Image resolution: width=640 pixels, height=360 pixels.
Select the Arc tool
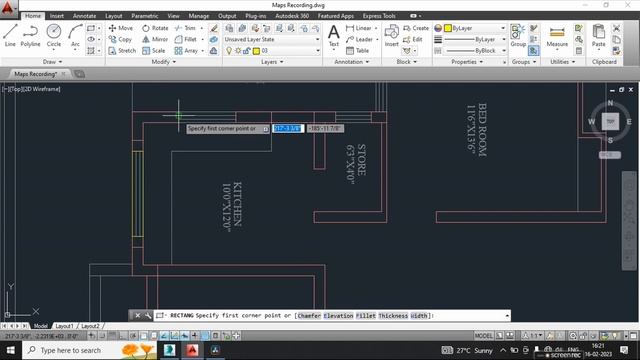pos(75,35)
